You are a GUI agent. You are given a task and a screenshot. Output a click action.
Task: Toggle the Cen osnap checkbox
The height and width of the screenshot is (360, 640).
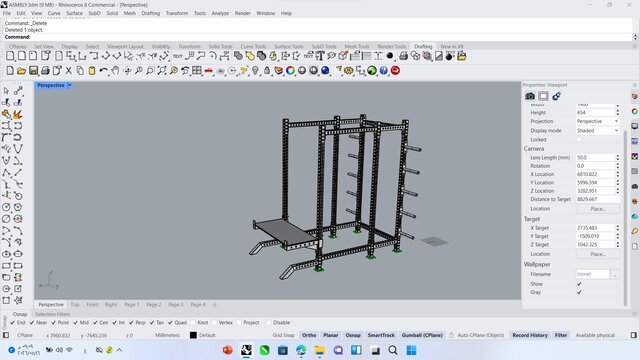95,322
